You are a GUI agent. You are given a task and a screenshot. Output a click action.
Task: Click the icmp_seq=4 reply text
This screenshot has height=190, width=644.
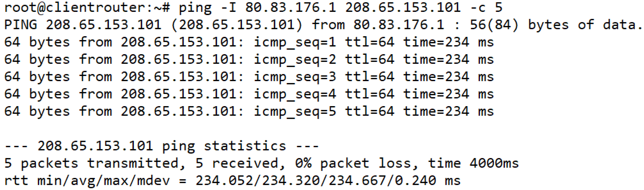coord(295,94)
